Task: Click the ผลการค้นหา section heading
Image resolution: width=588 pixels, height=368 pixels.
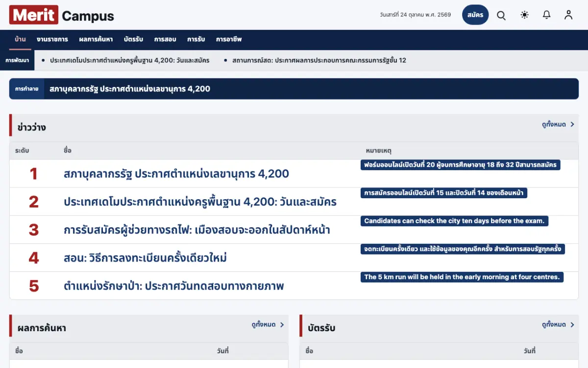Action: [x=42, y=328]
